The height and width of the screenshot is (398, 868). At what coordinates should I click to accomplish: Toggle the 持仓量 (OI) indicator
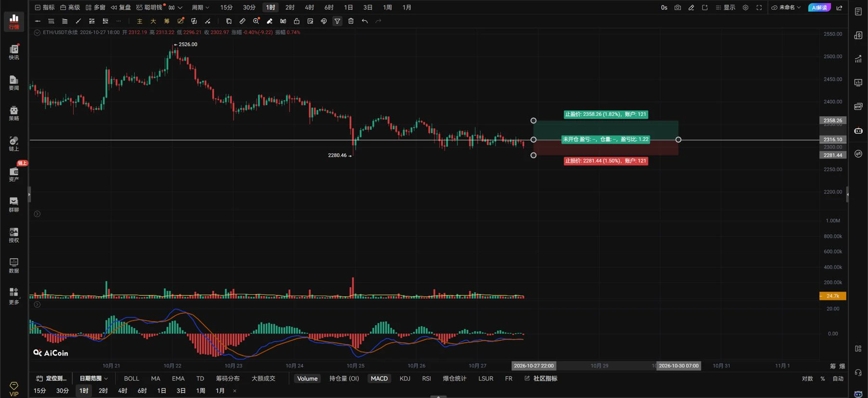[344, 379]
